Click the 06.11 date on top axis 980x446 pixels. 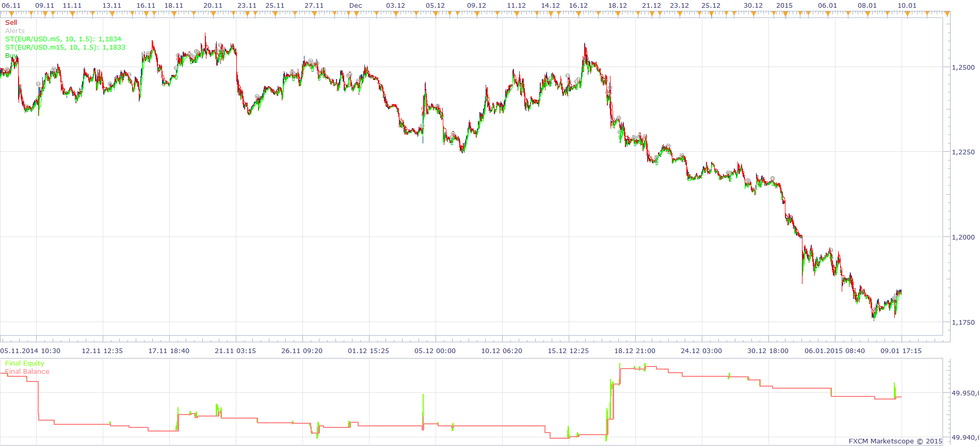11,6
